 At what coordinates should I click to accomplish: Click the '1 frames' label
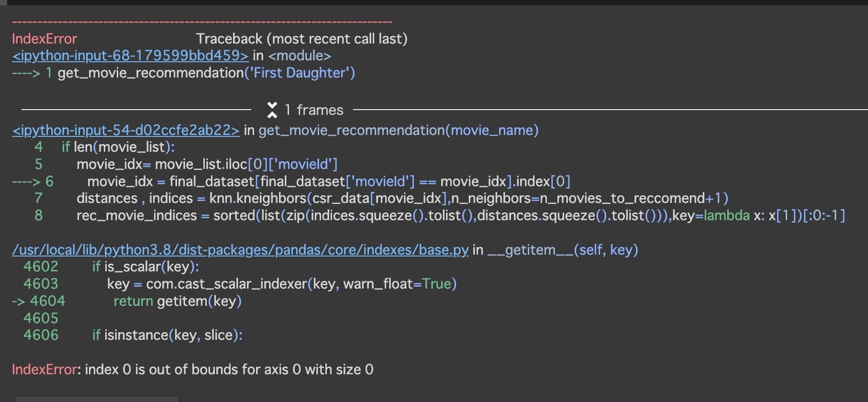click(x=314, y=110)
